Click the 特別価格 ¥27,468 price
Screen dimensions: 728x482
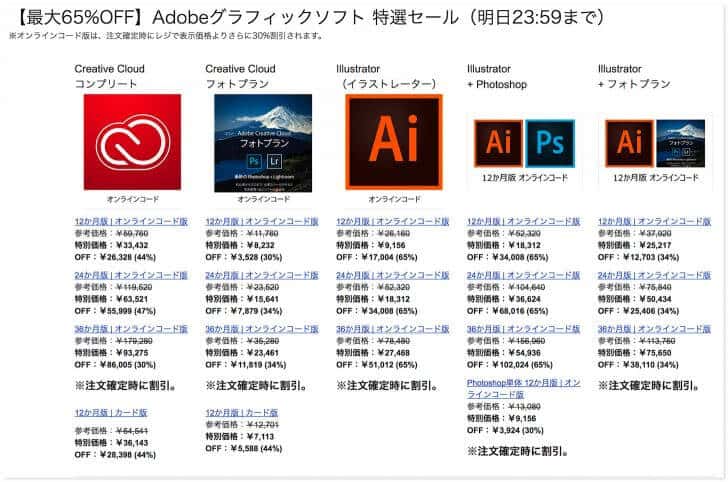point(373,353)
